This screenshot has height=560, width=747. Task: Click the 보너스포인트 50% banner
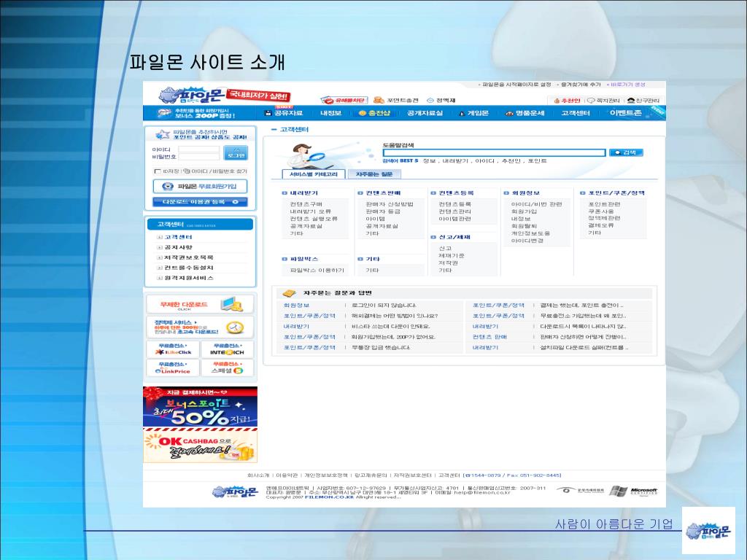pos(200,407)
